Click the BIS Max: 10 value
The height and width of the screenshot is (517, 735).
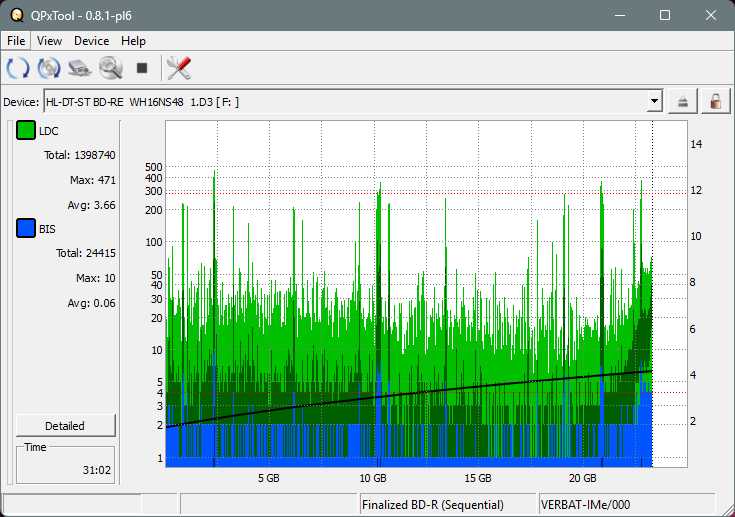[x=96, y=278]
